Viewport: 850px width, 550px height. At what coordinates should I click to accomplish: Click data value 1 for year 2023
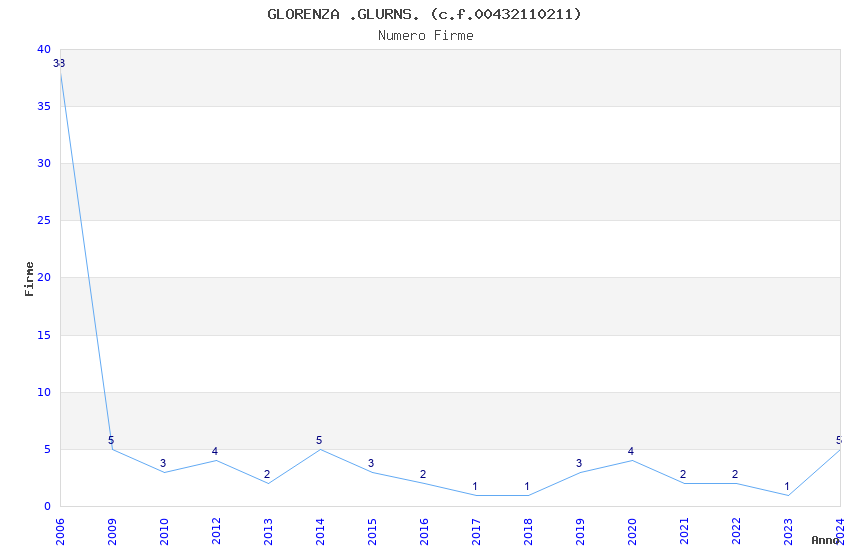click(787, 486)
